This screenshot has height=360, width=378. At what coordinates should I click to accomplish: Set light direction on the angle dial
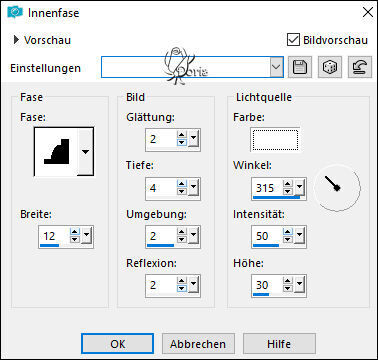[337, 188]
